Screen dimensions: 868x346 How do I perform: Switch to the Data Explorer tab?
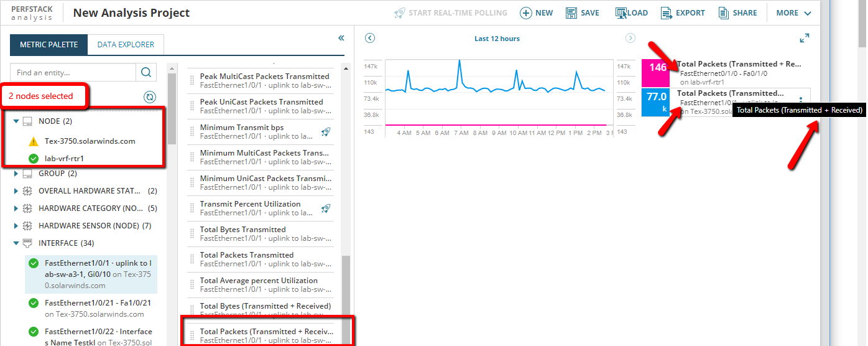click(126, 45)
